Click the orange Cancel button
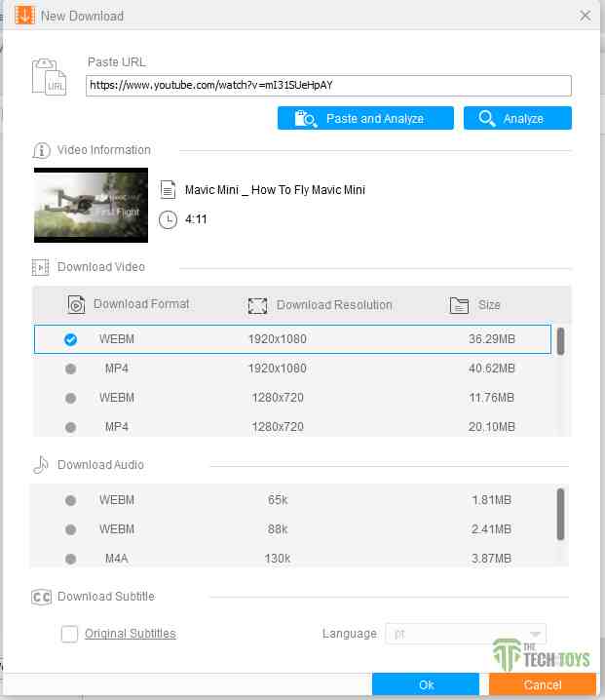605x700 pixels. tap(543, 684)
